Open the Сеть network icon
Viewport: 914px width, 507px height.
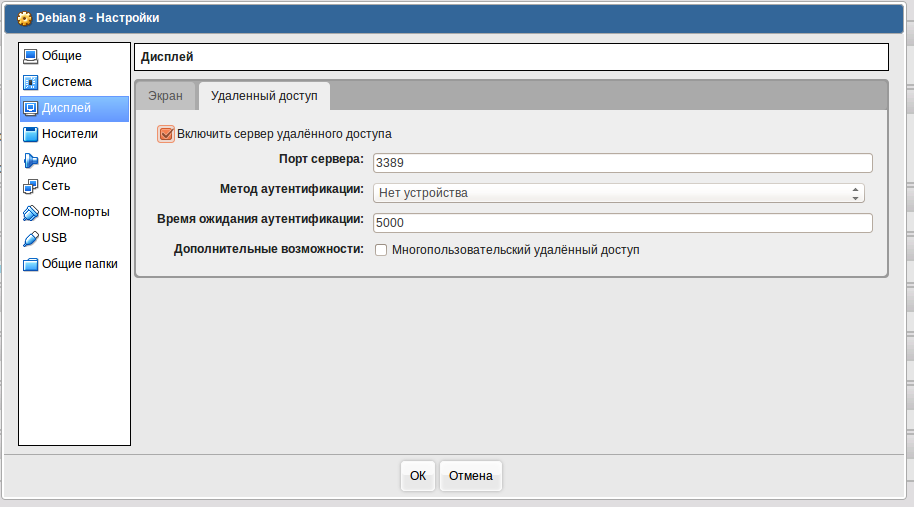click(x=30, y=186)
